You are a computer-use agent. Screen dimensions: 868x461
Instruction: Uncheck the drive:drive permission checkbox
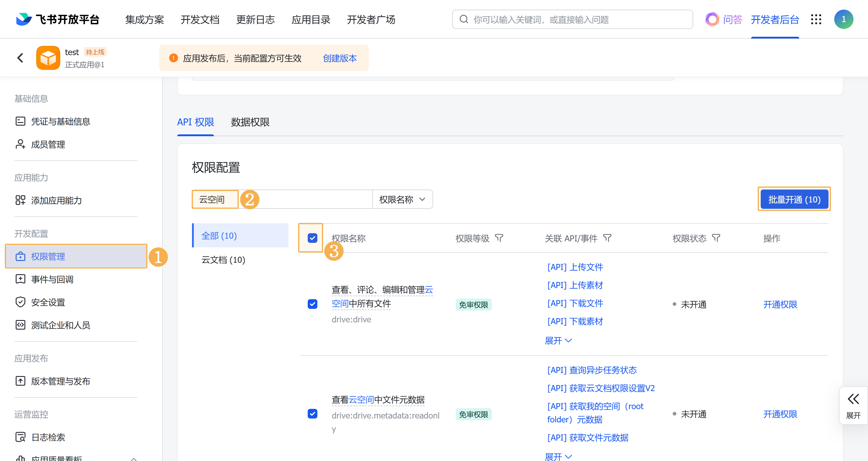(312, 304)
